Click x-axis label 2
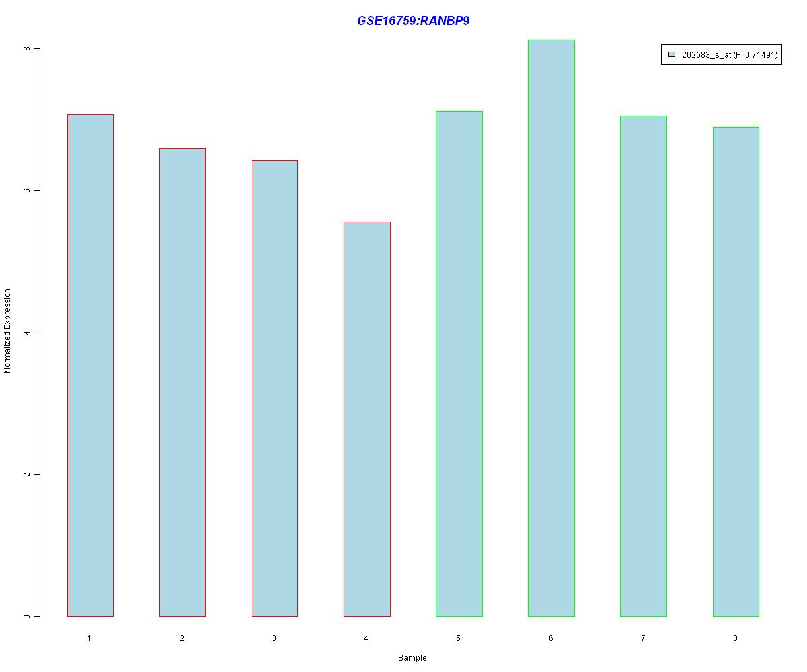 point(182,638)
